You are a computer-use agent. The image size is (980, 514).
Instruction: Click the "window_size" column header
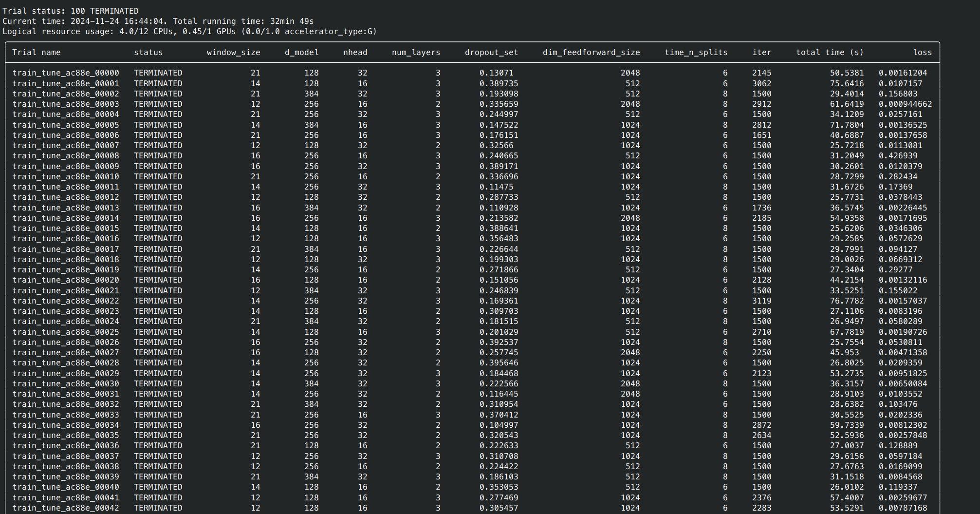click(233, 53)
